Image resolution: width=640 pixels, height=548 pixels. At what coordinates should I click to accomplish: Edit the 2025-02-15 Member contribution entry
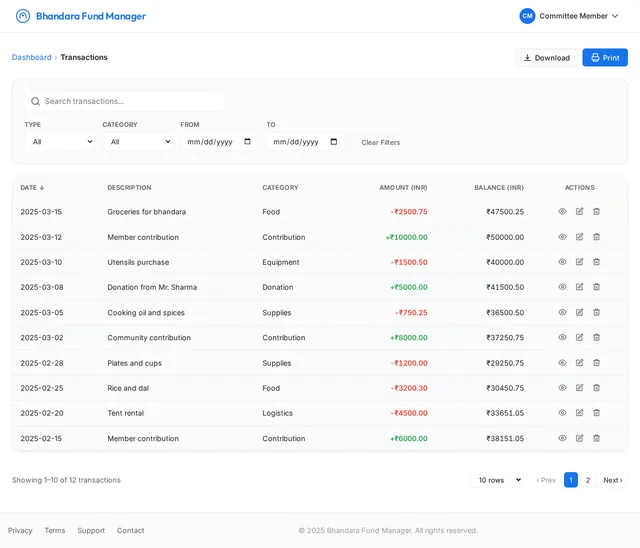pos(579,438)
